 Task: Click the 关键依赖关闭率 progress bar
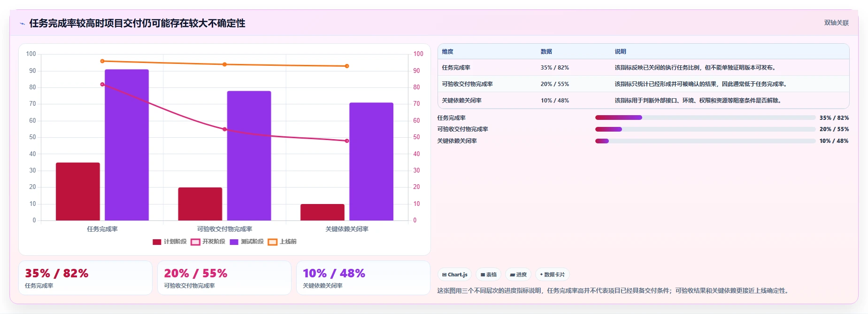click(x=705, y=141)
